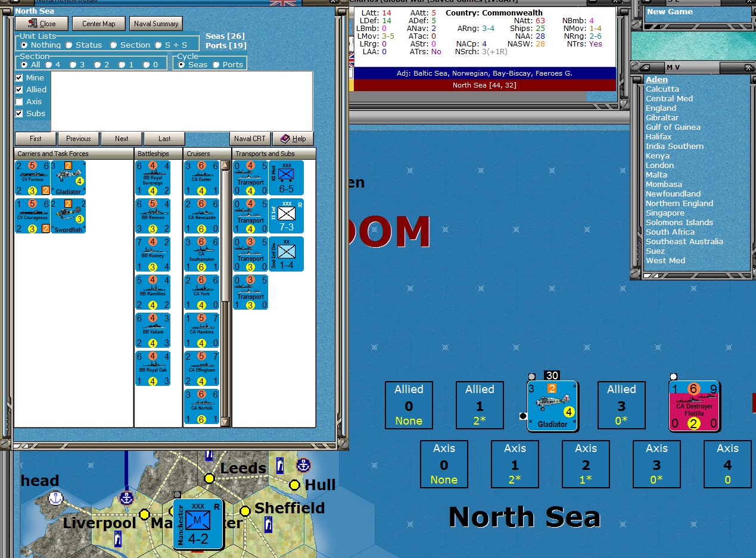This screenshot has height=558, width=756.
Task: Choose the CA Southampton cruiser counter
Action: tap(201, 254)
